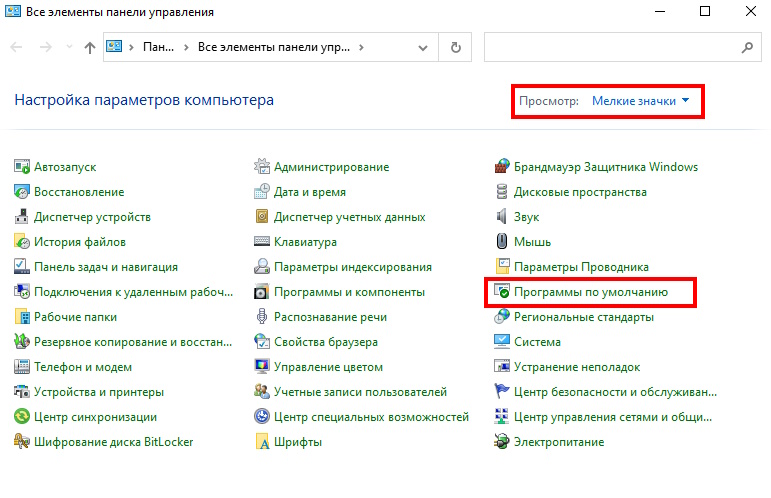Open the Мышь icon
771x498 pixels.
pos(502,242)
